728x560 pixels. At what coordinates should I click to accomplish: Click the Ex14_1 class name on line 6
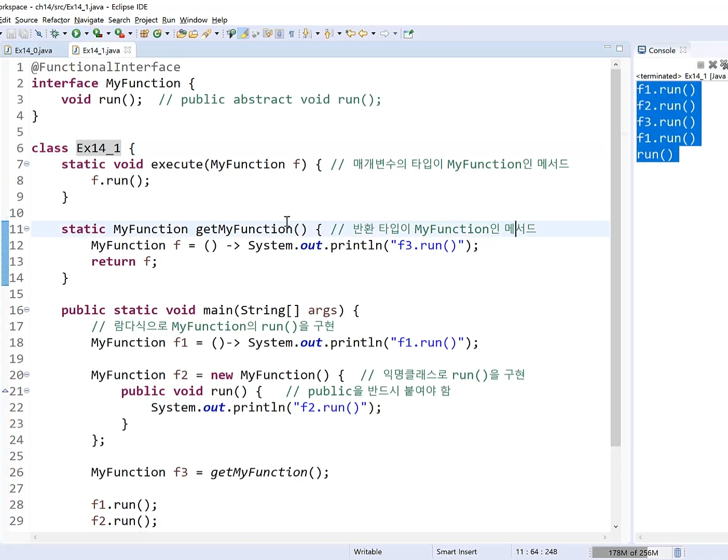pyautogui.click(x=99, y=148)
